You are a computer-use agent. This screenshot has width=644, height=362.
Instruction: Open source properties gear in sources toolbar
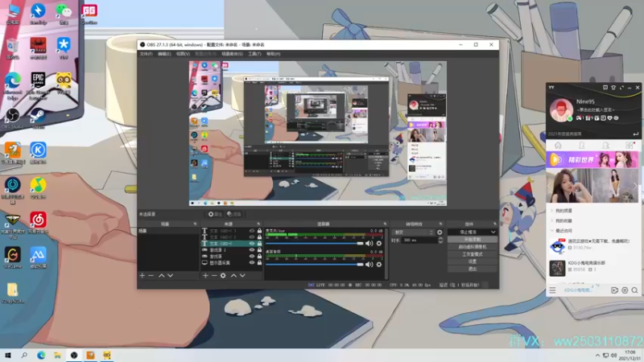coord(223,275)
